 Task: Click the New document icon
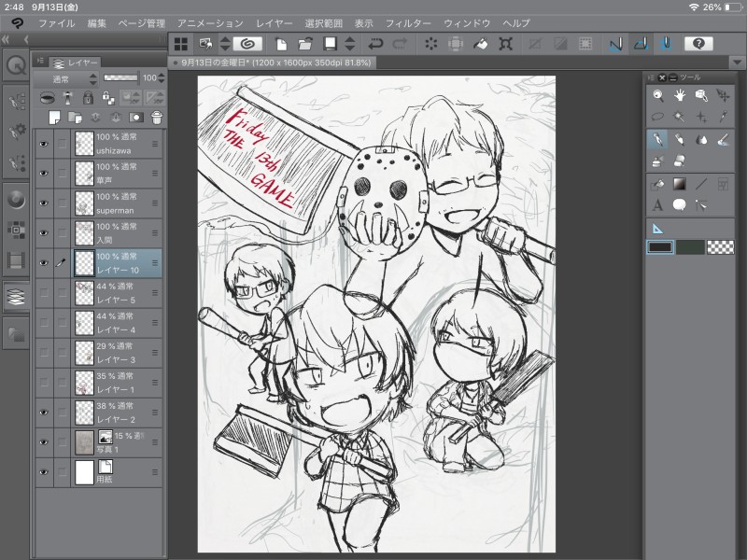pos(281,44)
